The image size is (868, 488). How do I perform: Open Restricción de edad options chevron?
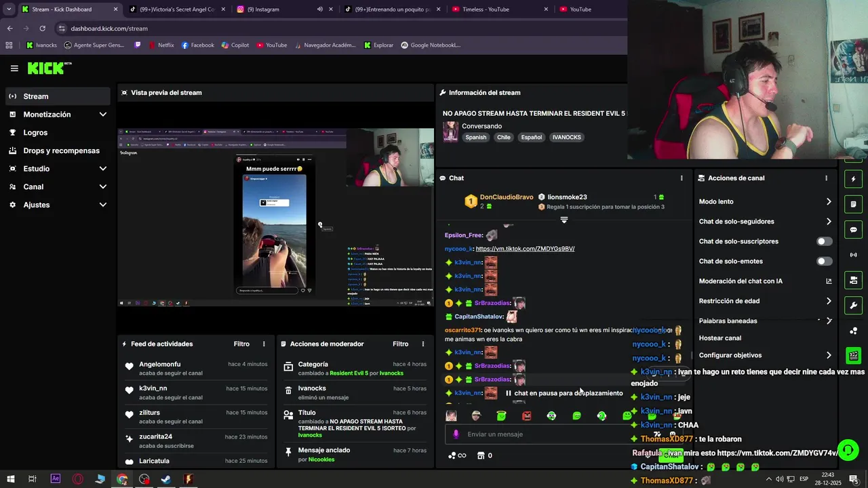coord(829,301)
